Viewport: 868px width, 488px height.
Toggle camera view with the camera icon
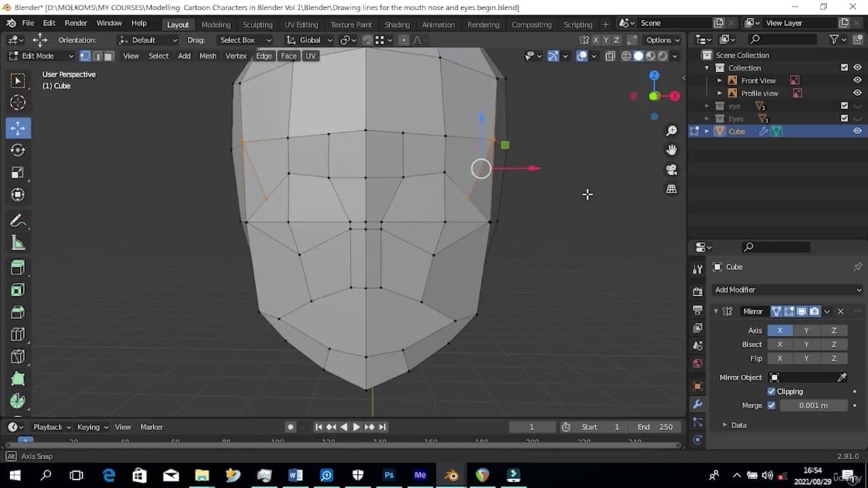coord(671,169)
